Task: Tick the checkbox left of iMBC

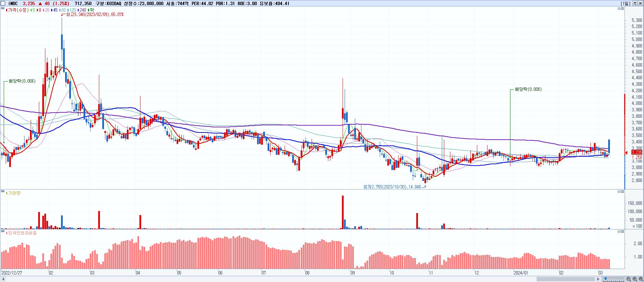Action: (3, 3)
